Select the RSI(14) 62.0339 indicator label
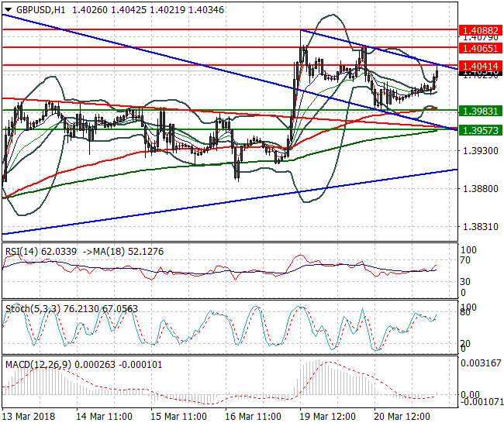 41,252
